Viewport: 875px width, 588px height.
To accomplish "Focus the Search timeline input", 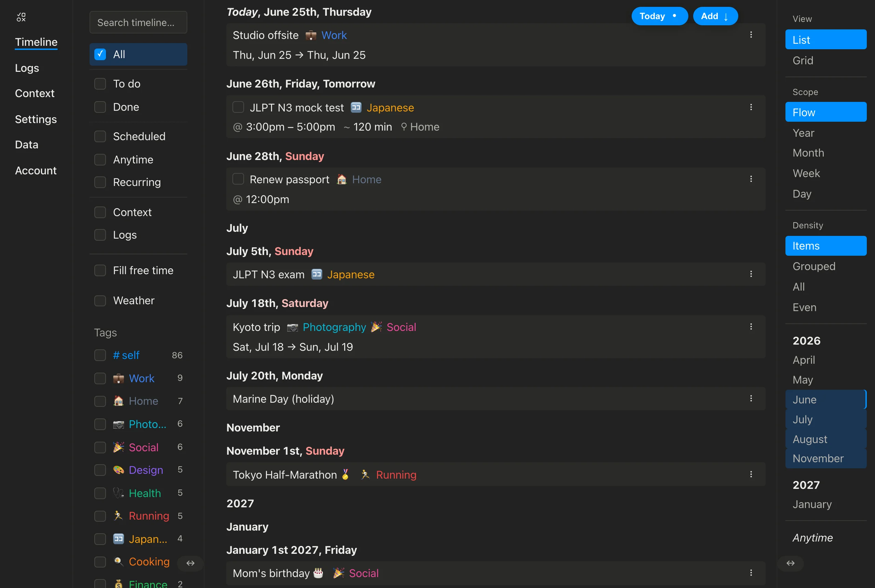I will 138,22.
